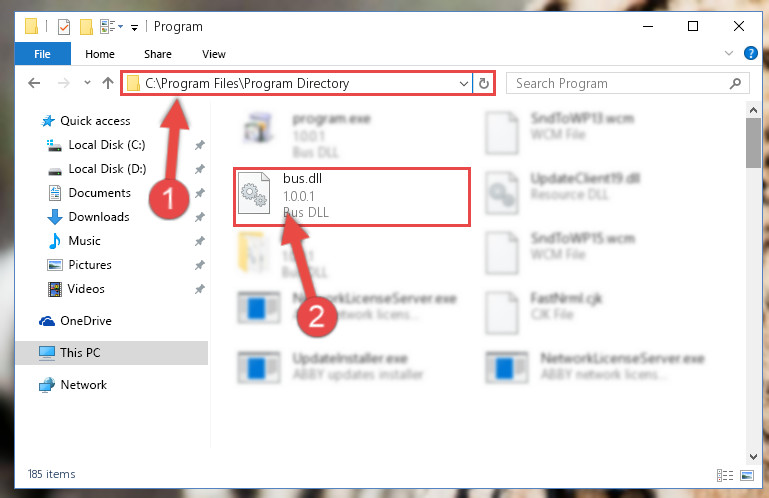Click the Search Program input field
769x498 pixels.
620,83
